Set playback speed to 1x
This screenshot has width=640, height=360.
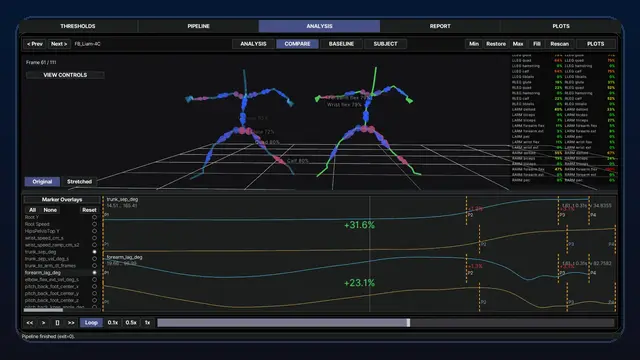click(147, 322)
